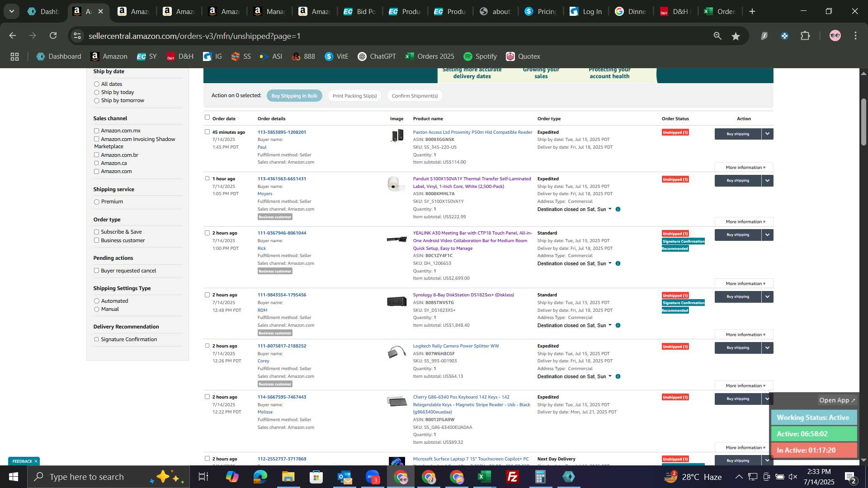Image resolution: width=868 pixels, height=488 pixels.
Task: Open Outlook from the taskbar
Action: (x=344, y=477)
